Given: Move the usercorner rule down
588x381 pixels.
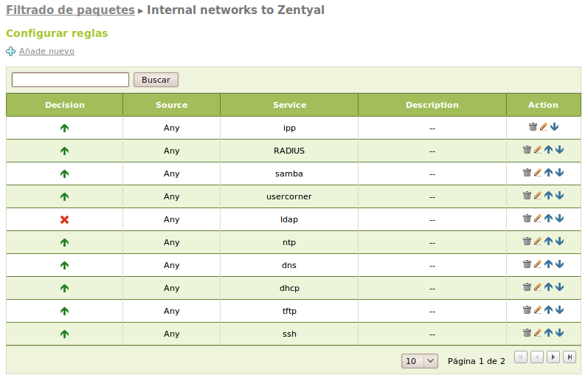Looking at the screenshot, I should 559,196.
